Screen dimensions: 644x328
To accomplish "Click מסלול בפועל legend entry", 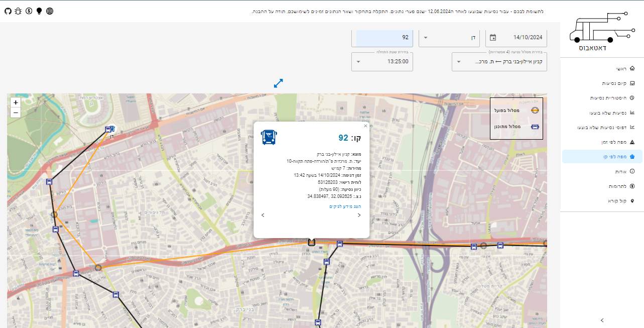I will (x=517, y=111).
